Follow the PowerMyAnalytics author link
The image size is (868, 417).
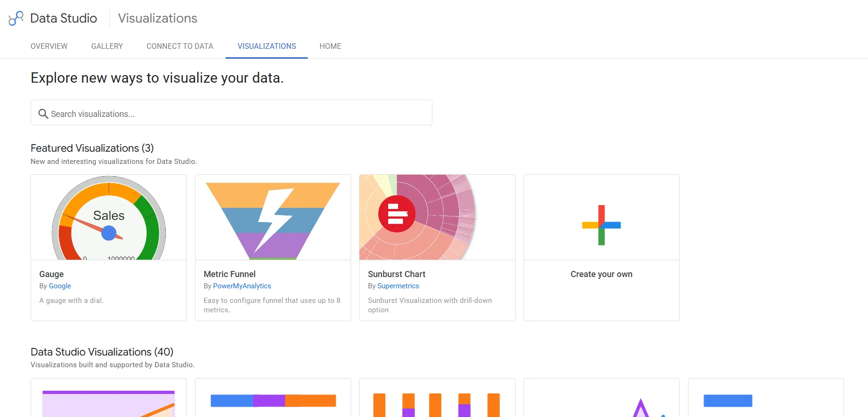(242, 286)
